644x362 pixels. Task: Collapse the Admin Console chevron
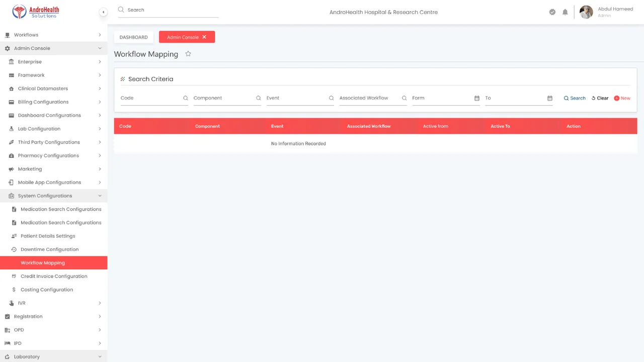click(x=100, y=48)
